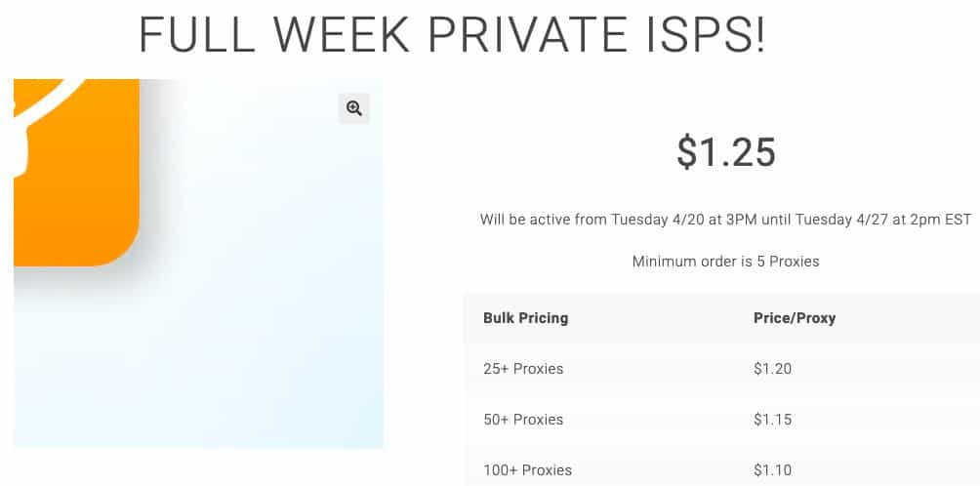Click the $1.10 price cell

(772, 469)
